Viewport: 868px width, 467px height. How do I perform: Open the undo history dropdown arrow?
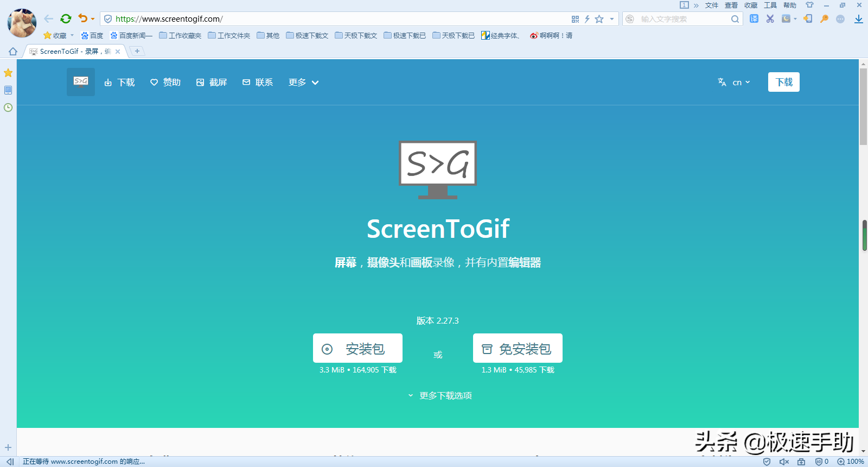tap(93, 19)
